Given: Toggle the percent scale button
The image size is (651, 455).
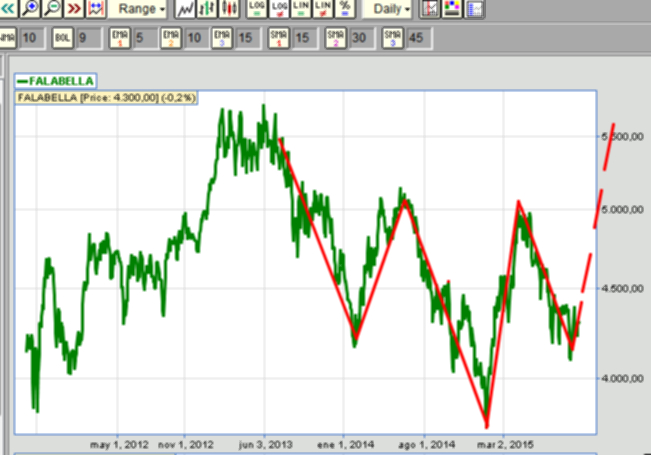Looking at the screenshot, I should pyautogui.click(x=345, y=8).
